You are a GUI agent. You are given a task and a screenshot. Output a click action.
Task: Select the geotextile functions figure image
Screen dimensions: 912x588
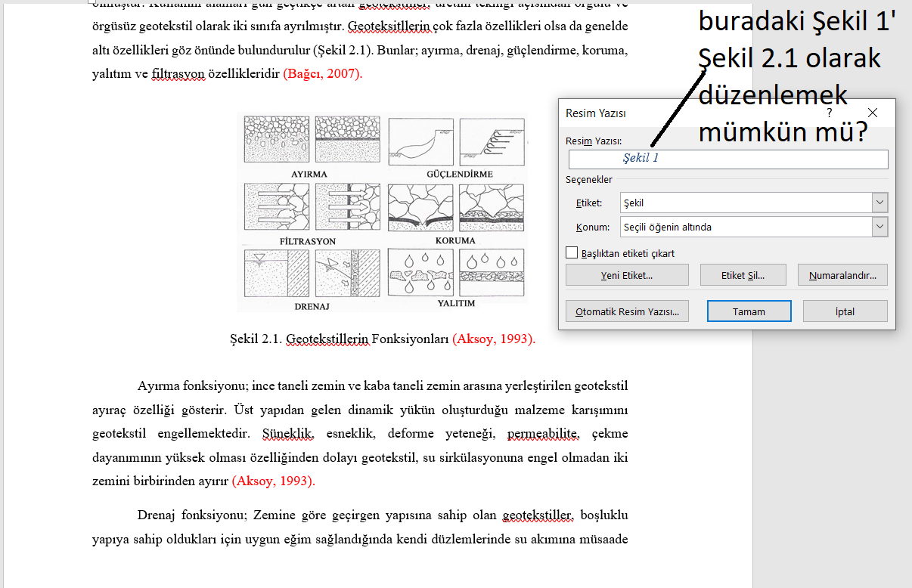382,212
